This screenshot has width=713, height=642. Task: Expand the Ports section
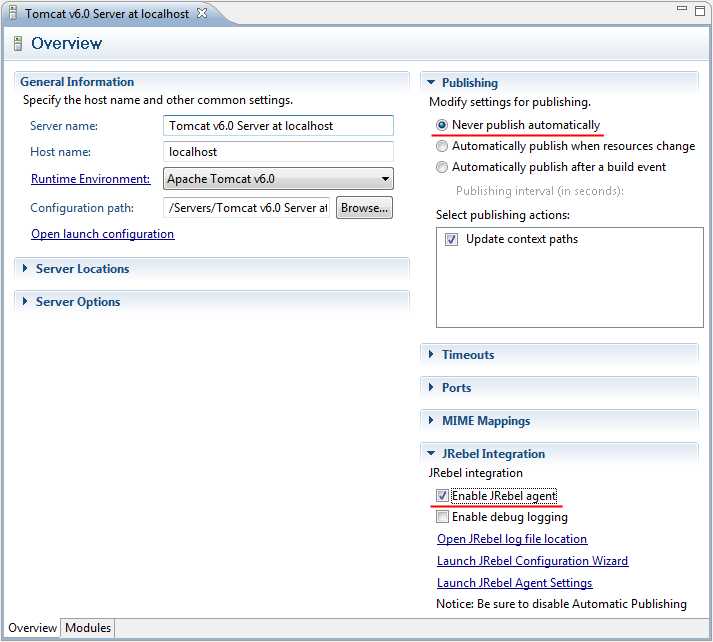coord(431,387)
